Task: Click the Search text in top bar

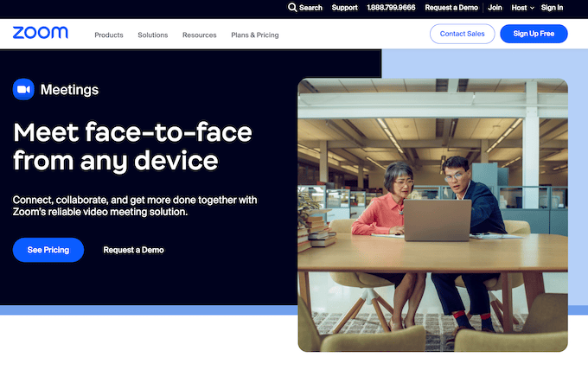Action: 310,8
